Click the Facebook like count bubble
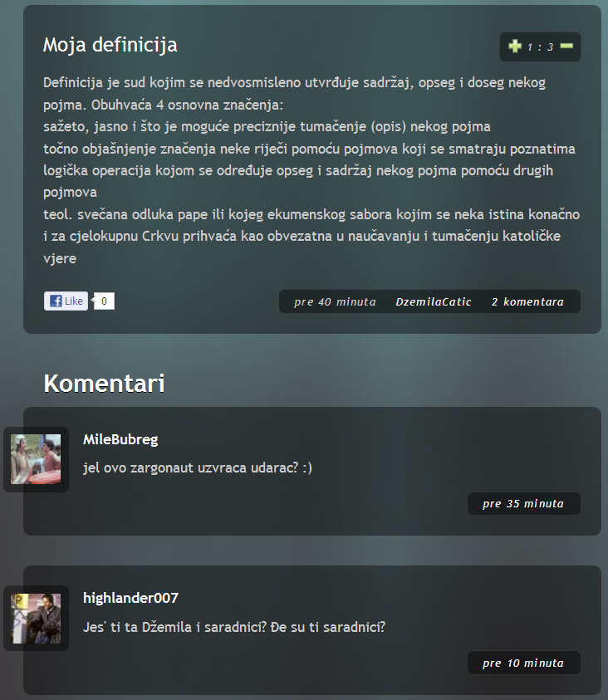The image size is (608, 700). 104,301
